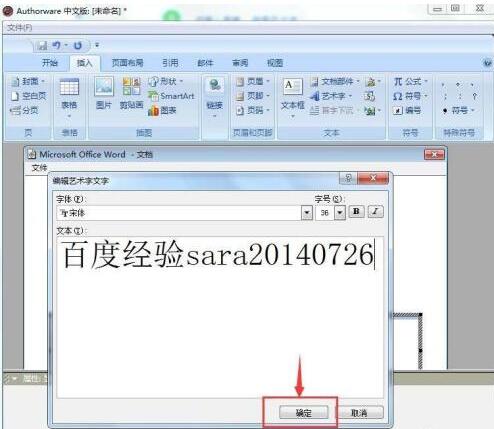Open the bullet 符号 special symbol dropdown
The height and width of the screenshot is (429, 494).
coord(458,110)
